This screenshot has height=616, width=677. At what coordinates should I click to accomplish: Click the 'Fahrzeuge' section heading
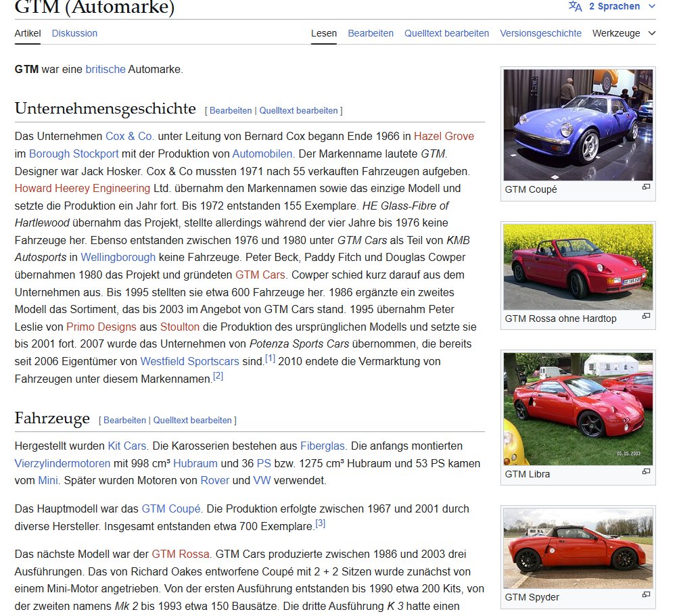coord(52,418)
